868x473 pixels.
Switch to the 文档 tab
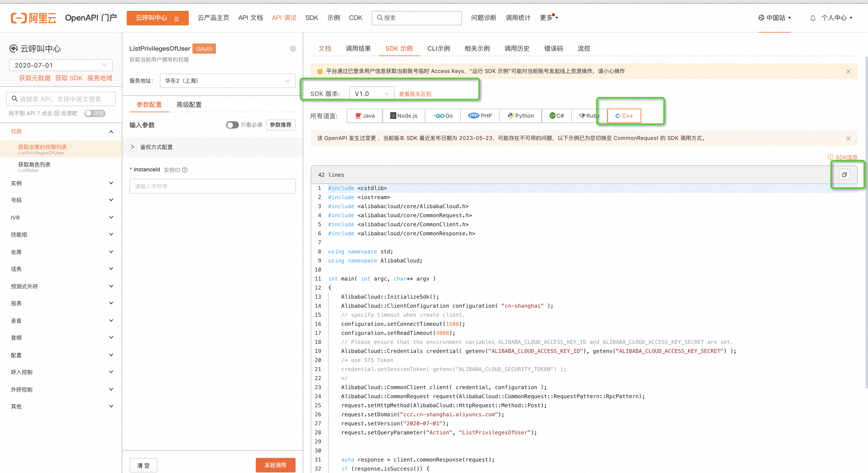(325, 49)
